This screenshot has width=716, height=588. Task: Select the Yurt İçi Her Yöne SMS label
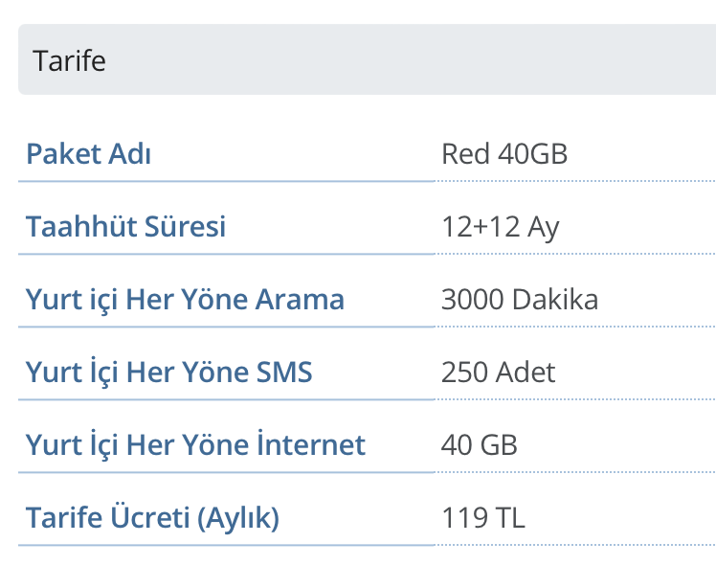[x=169, y=373]
